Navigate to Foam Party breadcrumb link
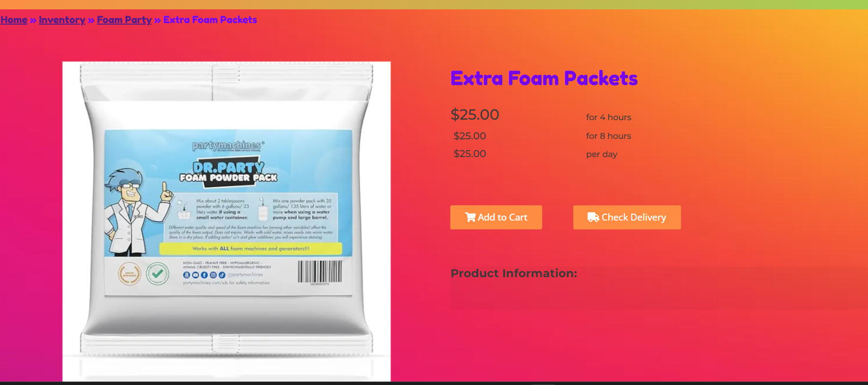The width and height of the screenshot is (868, 385). (124, 20)
